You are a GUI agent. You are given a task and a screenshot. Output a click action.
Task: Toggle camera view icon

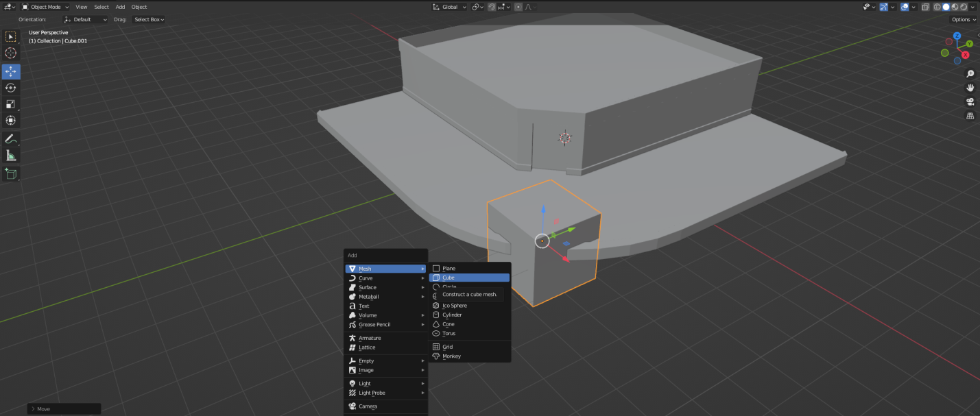(970, 102)
